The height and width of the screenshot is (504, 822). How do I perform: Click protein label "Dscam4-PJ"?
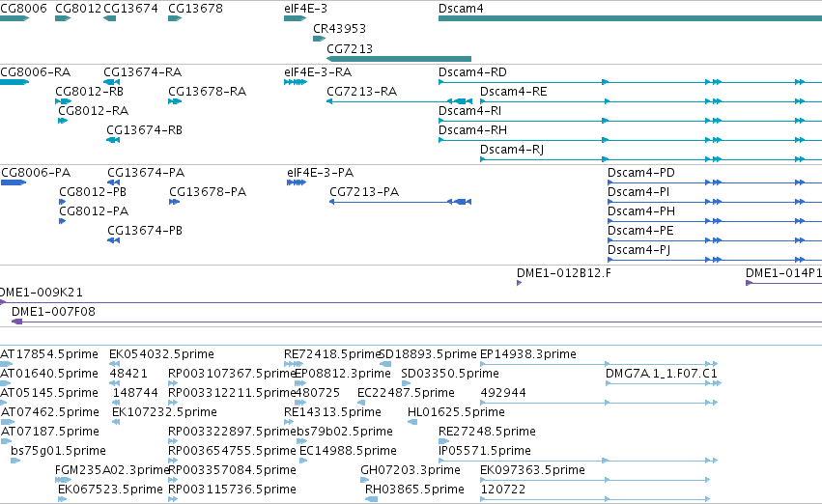click(x=639, y=250)
